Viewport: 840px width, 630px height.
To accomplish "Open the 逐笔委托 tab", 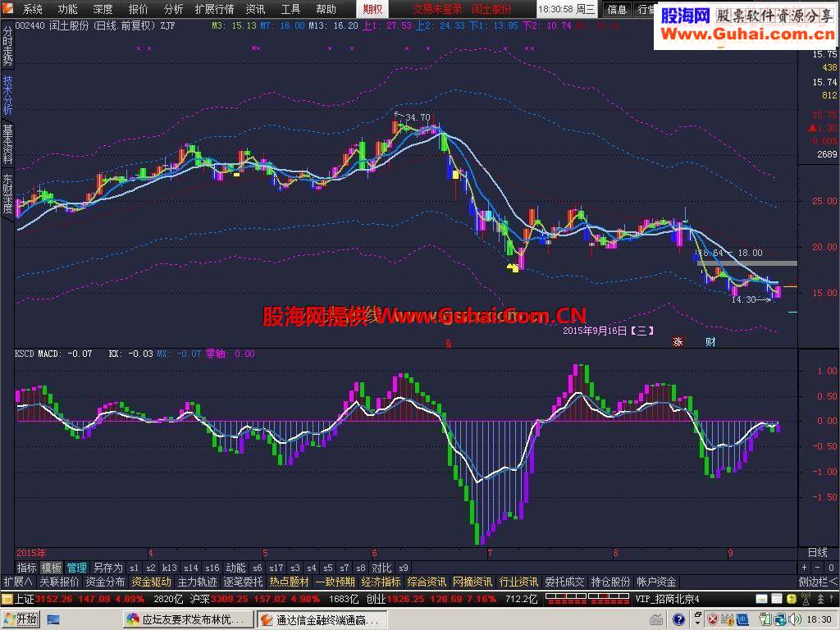I will coord(243,582).
